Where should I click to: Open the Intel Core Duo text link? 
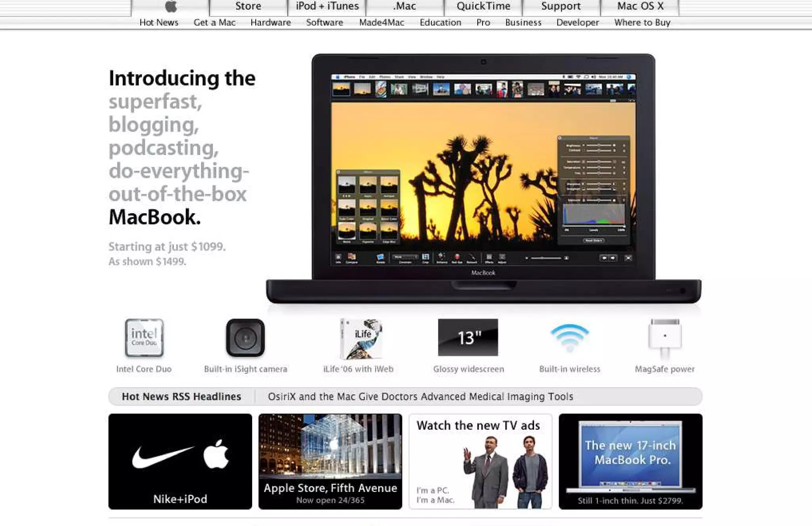144,369
